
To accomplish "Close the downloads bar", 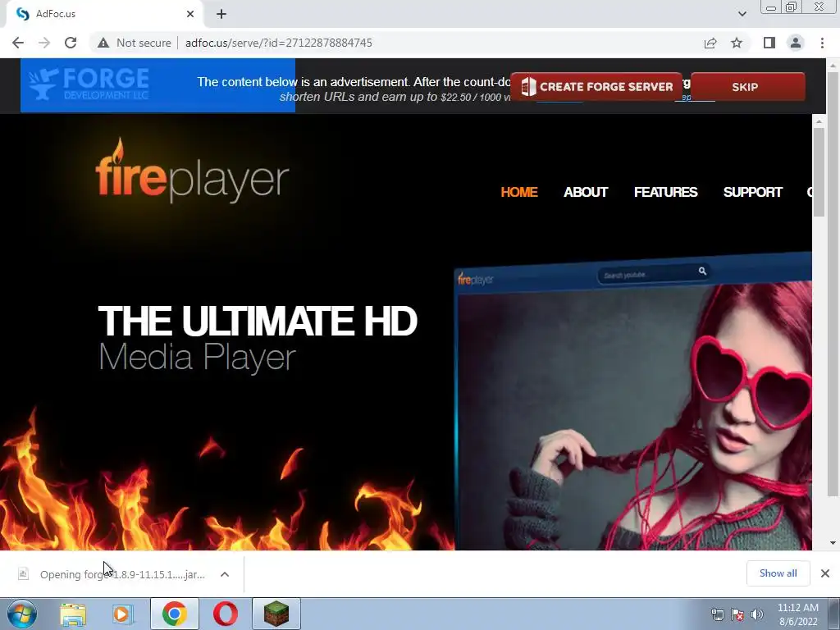I will 825,573.
